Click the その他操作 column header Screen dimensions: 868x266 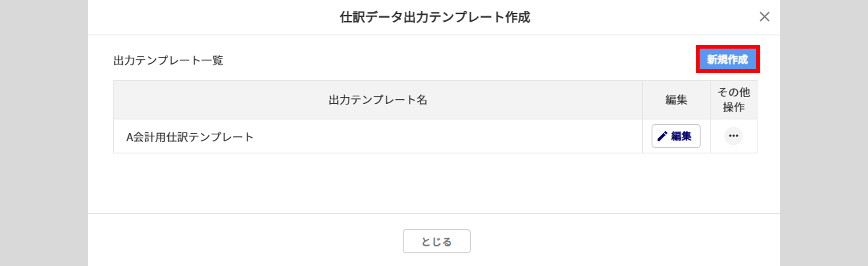coord(733,100)
